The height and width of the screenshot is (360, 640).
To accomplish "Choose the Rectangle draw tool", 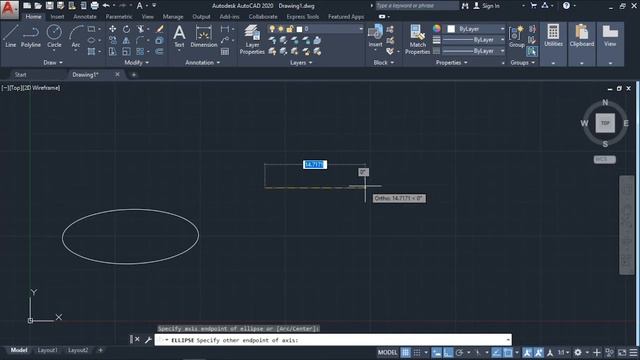I will click(x=91, y=29).
